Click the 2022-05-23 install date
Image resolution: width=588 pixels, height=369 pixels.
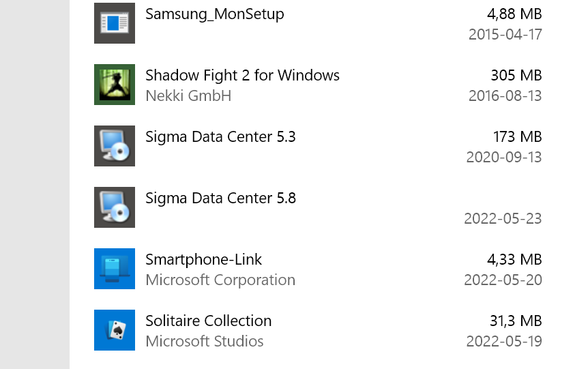coord(503,219)
